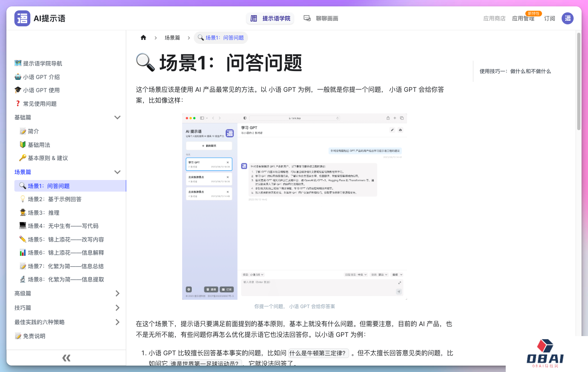588x372 pixels.
Task: Expand the 高级篇 section arrow
Action: [x=117, y=293]
